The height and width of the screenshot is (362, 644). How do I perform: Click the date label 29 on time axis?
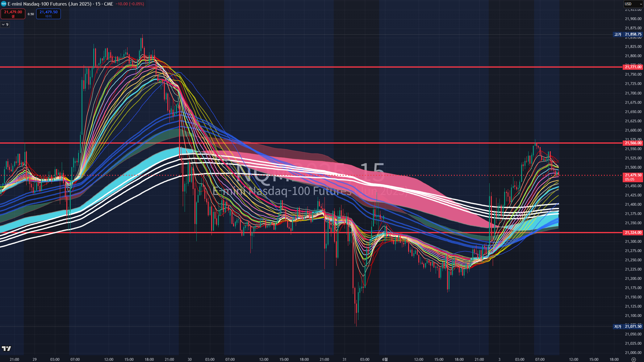(35, 360)
